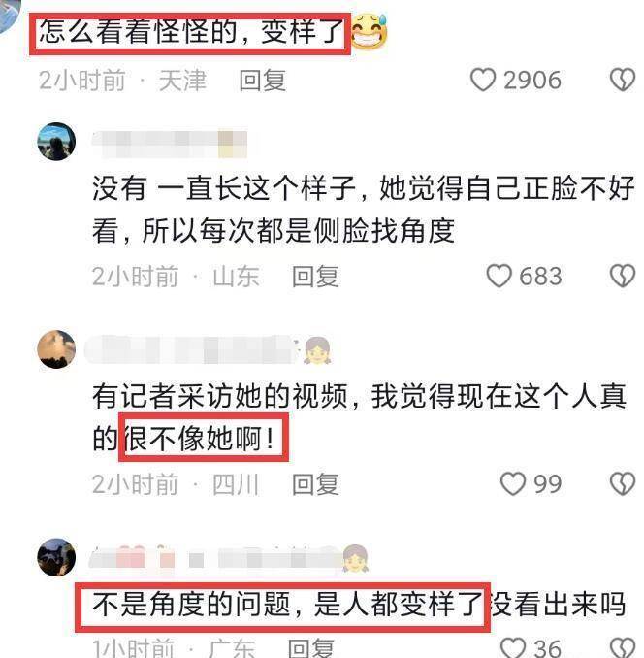Open blurred username of Guangdong commenter
The image size is (644, 658).
[215, 559]
